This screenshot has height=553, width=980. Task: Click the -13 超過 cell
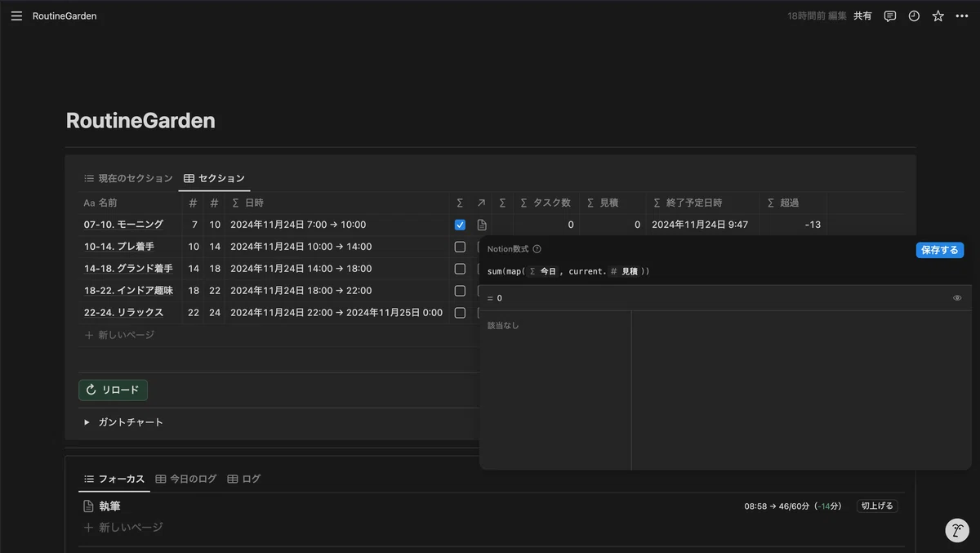(x=812, y=225)
